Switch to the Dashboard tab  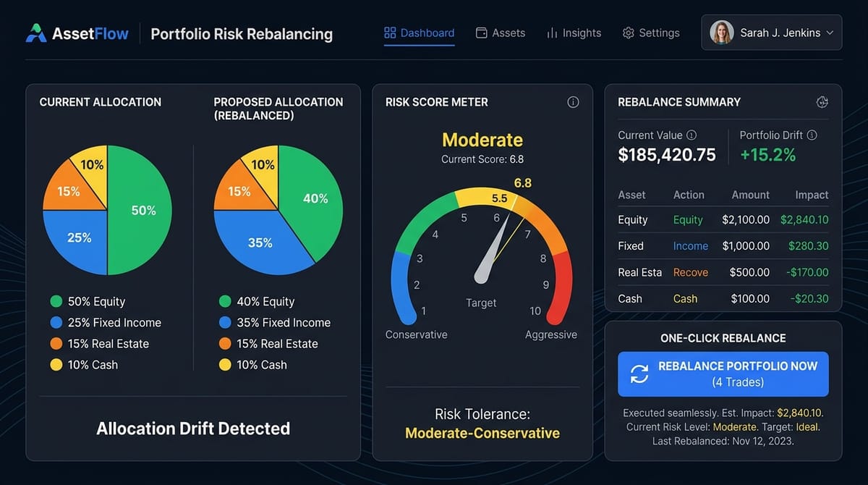418,33
